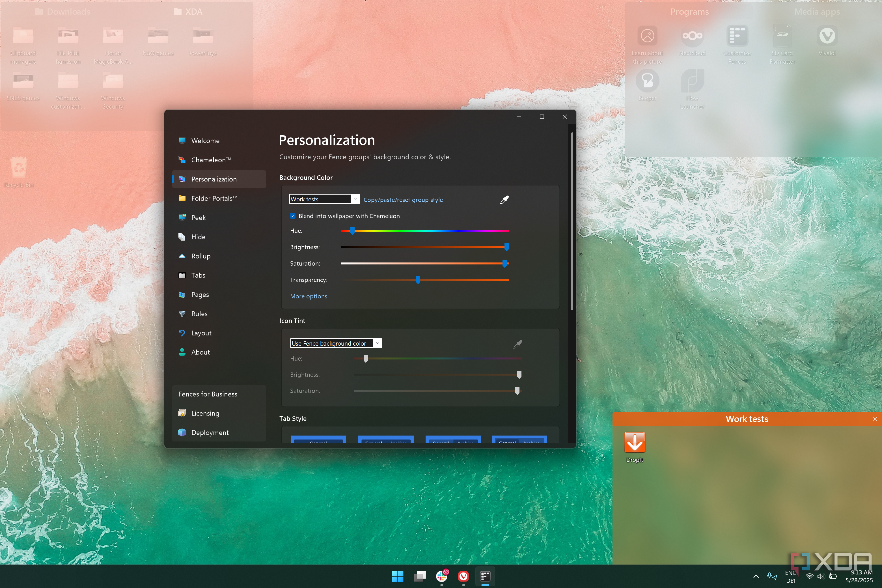Click the Transparency slider track
Viewport: 882px width, 588px height.
pos(425,280)
